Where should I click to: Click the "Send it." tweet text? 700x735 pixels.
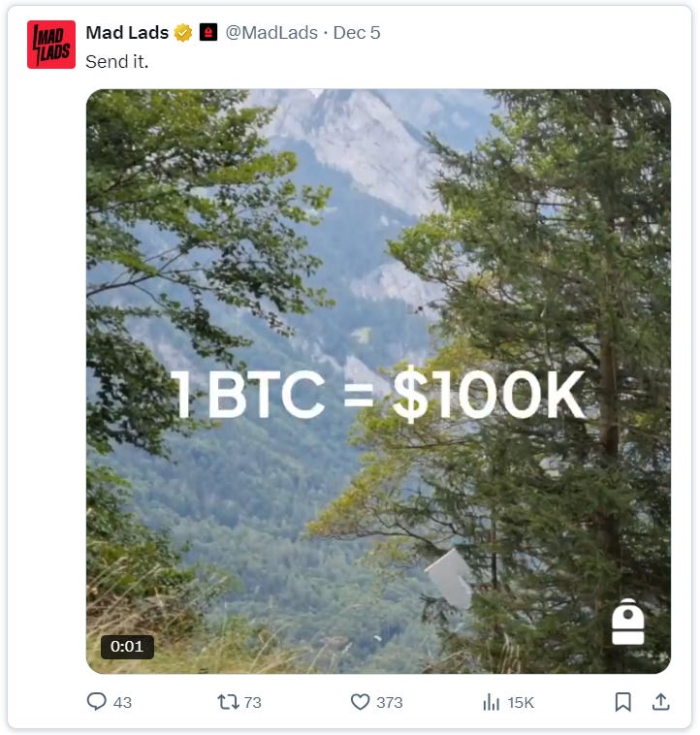click(x=116, y=61)
